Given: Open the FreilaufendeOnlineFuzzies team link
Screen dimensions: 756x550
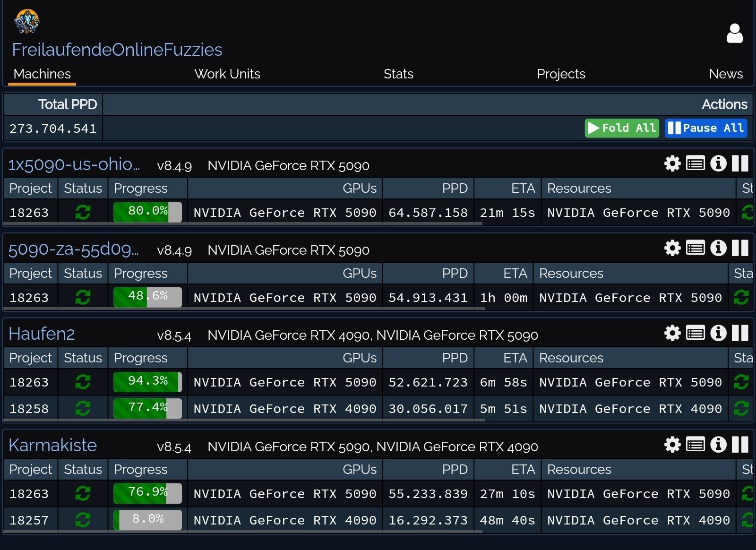Looking at the screenshot, I should [x=117, y=50].
